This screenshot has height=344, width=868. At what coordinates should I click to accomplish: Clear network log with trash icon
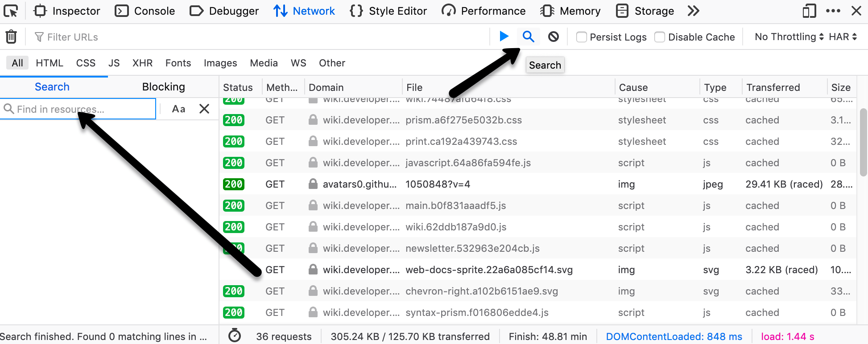11,37
